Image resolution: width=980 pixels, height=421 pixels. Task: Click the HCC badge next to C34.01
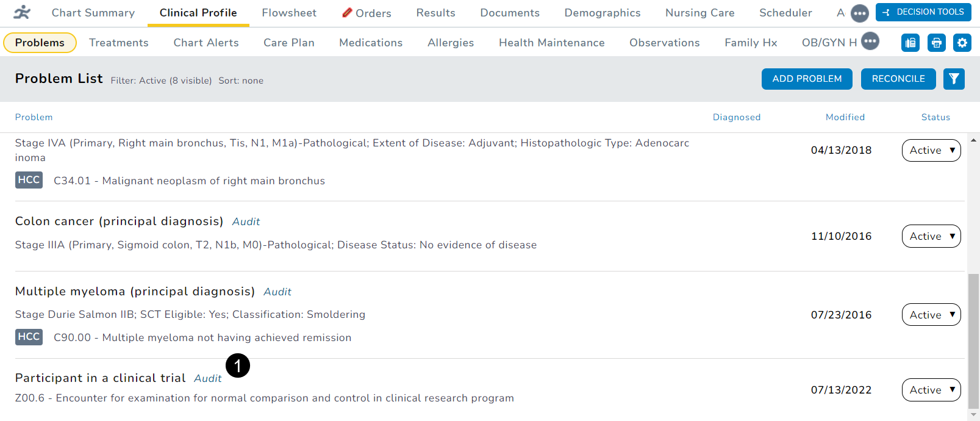[x=29, y=180]
